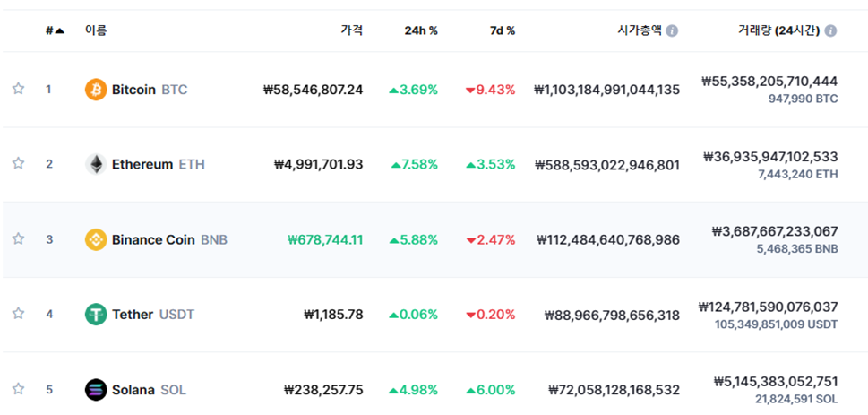Click Bitcoin 24h change 3.69%

(x=414, y=90)
